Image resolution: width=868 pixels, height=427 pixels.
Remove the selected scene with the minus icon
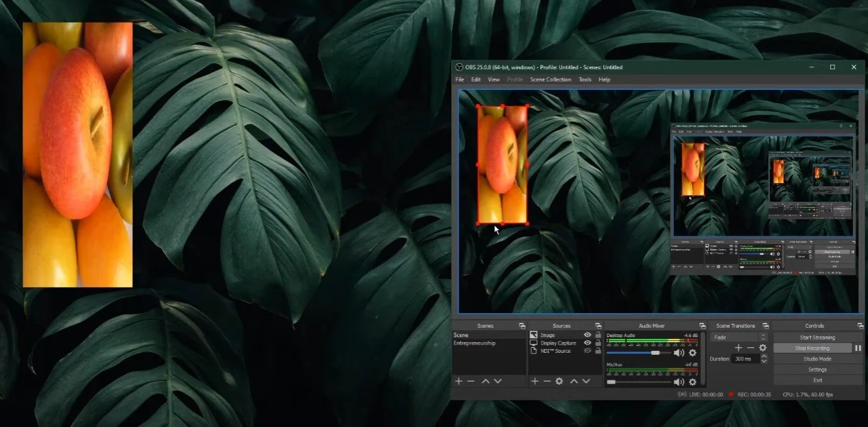pyautogui.click(x=470, y=381)
